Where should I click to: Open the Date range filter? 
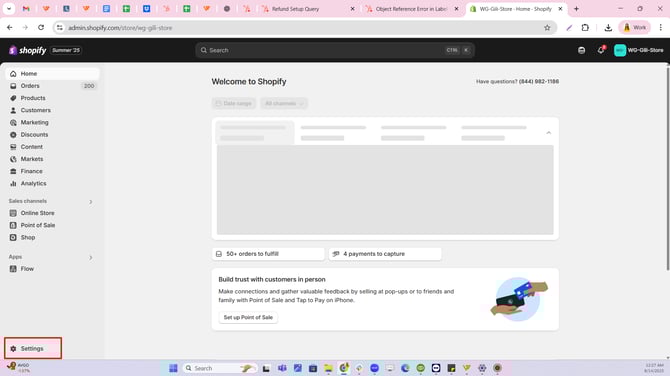point(234,103)
